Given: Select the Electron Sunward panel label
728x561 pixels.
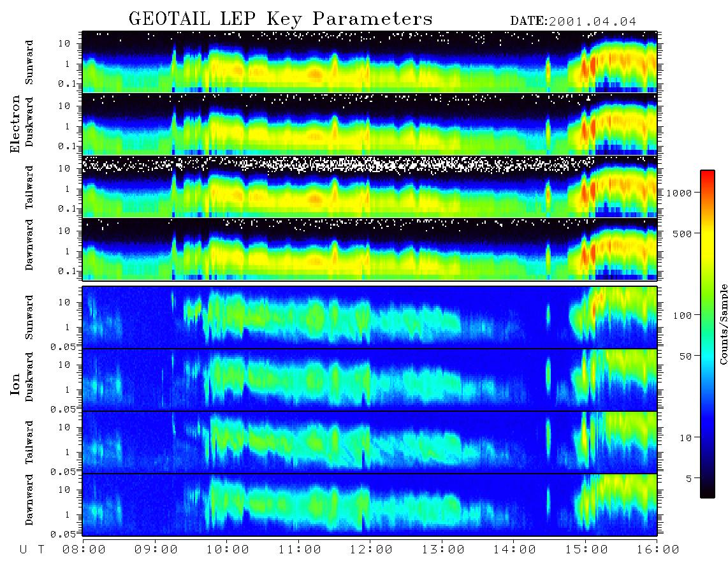Looking at the screenshot, I should (29, 62).
